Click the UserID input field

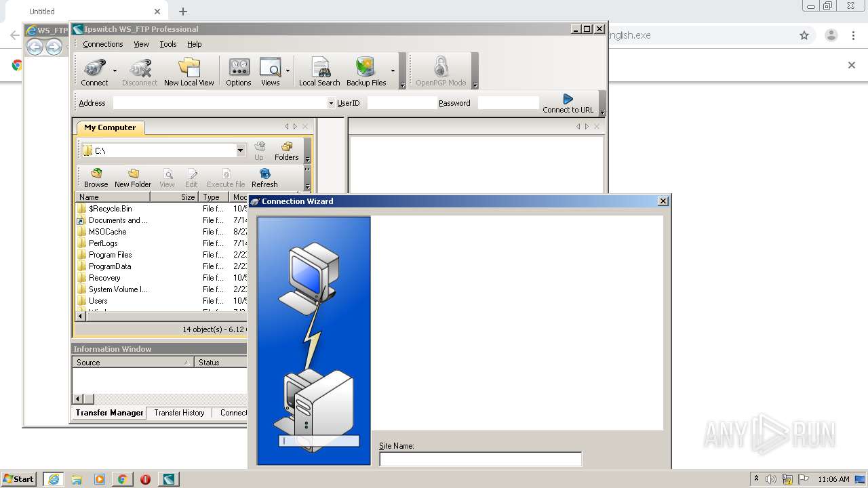402,103
